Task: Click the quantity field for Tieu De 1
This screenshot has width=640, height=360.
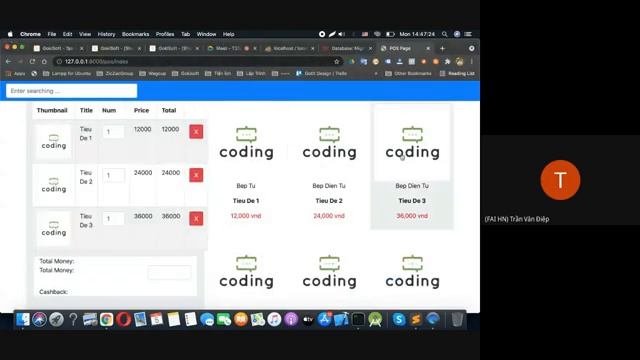Action: [x=113, y=132]
